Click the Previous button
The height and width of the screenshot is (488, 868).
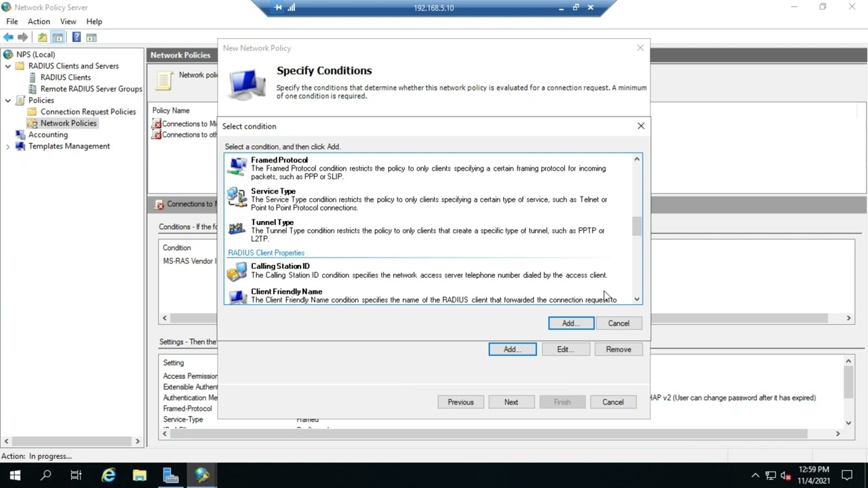[x=460, y=402]
